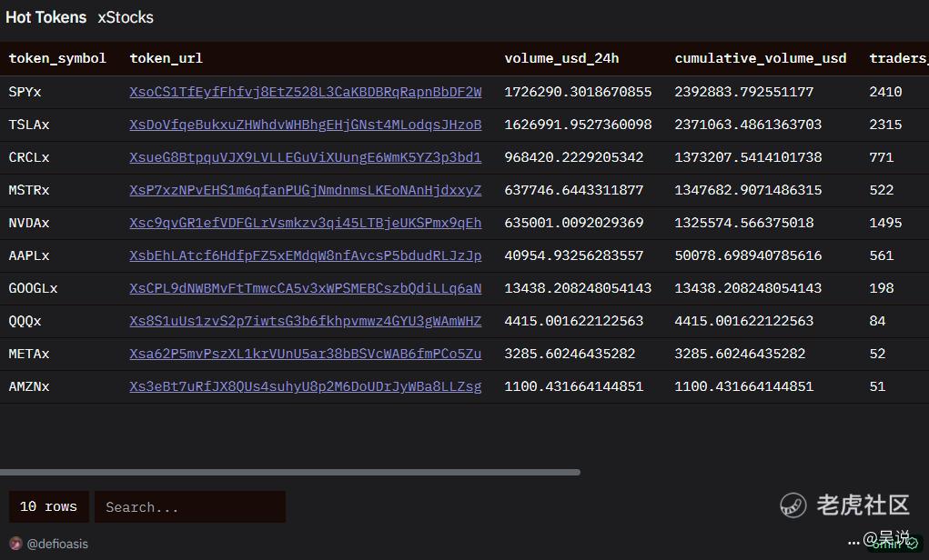Open the AMZNx token address link

[305, 386]
